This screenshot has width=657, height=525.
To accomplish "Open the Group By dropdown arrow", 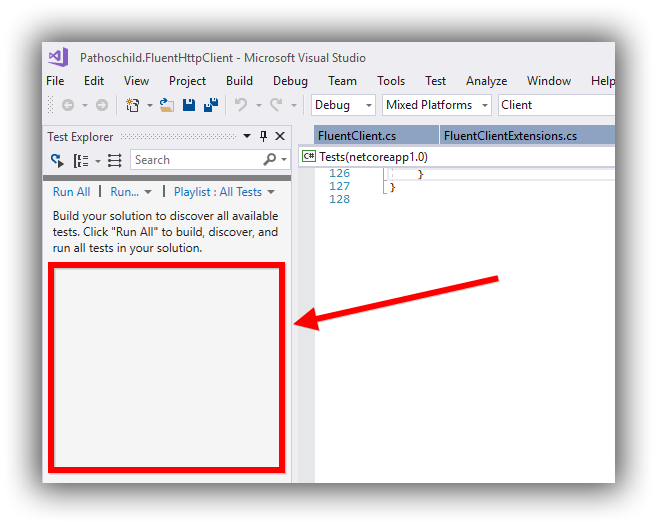I will (98, 161).
